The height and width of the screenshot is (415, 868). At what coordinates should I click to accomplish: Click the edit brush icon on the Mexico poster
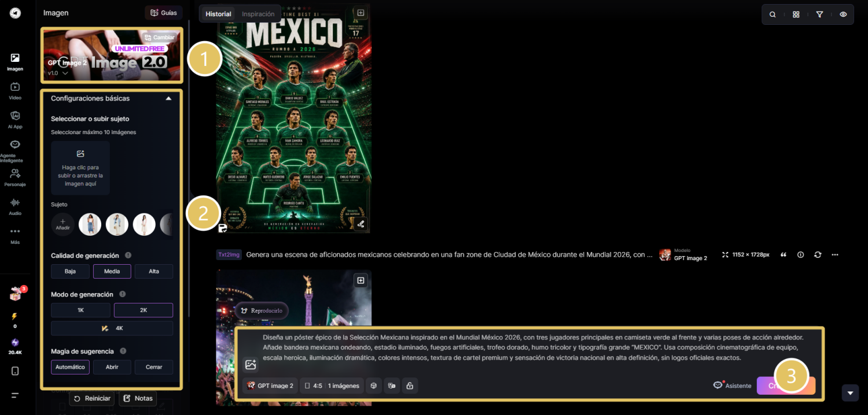(x=361, y=224)
